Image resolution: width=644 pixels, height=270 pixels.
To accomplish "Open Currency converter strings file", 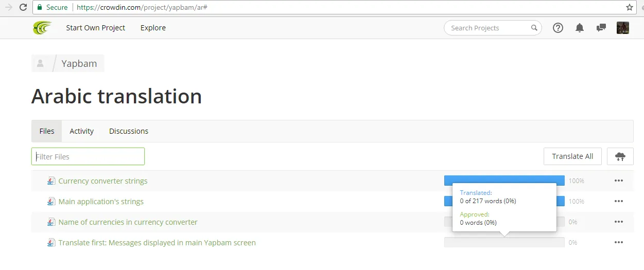I will [103, 181].
